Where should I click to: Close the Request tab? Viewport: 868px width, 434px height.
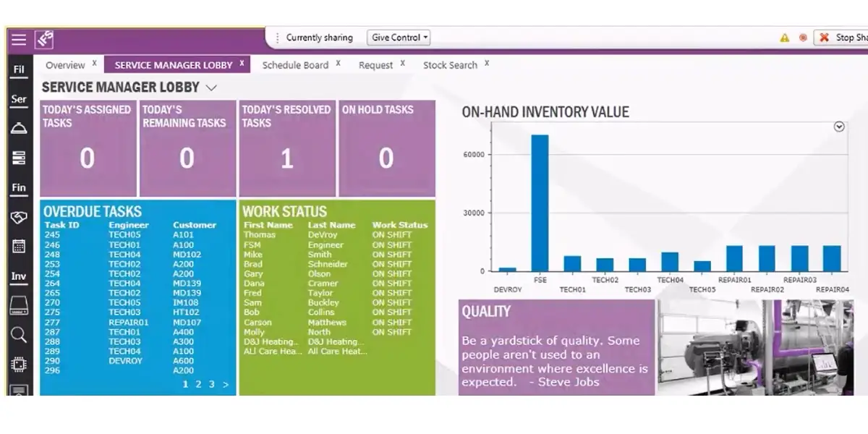pyautogui.click(x=403, y=63)
